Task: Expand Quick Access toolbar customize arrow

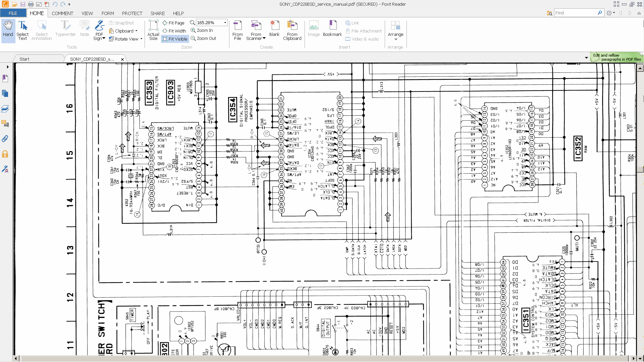Action: [69, 4]
